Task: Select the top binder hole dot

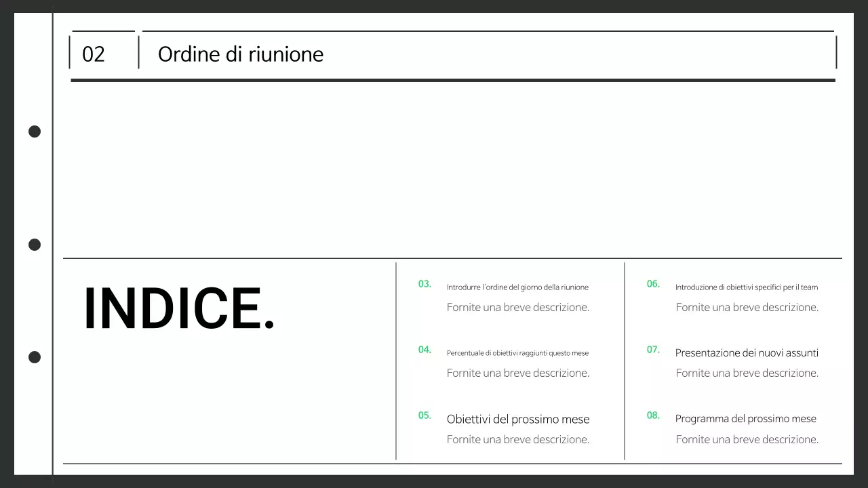Action: pyautogui.click(x=34, y=131)
